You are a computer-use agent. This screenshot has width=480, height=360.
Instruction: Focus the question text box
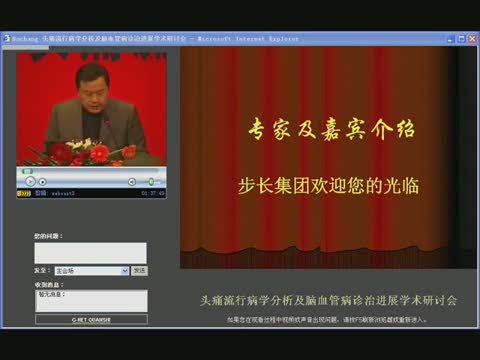(x=90, y=253)
